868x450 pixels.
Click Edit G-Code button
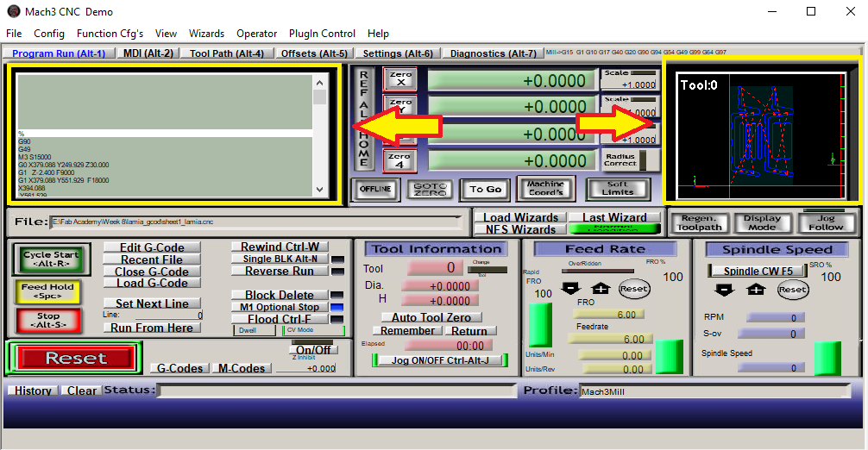click(x=152, y=247)
